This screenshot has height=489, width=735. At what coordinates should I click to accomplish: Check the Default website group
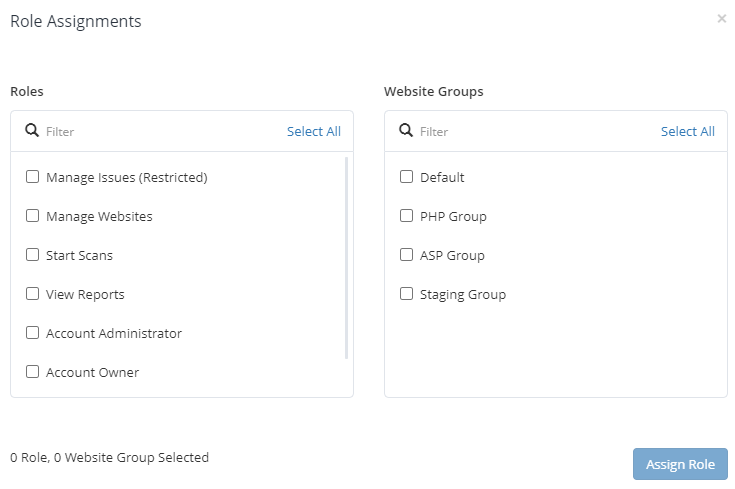pos(407,177)
